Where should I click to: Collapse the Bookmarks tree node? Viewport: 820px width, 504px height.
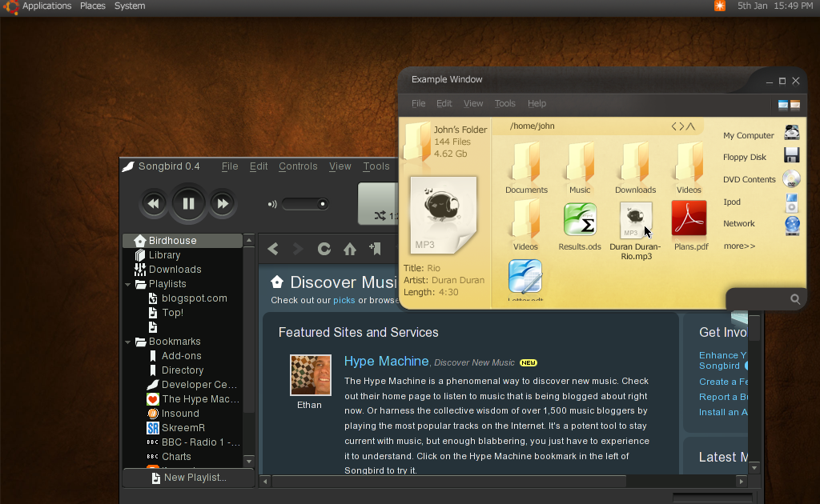pos(127,342)
